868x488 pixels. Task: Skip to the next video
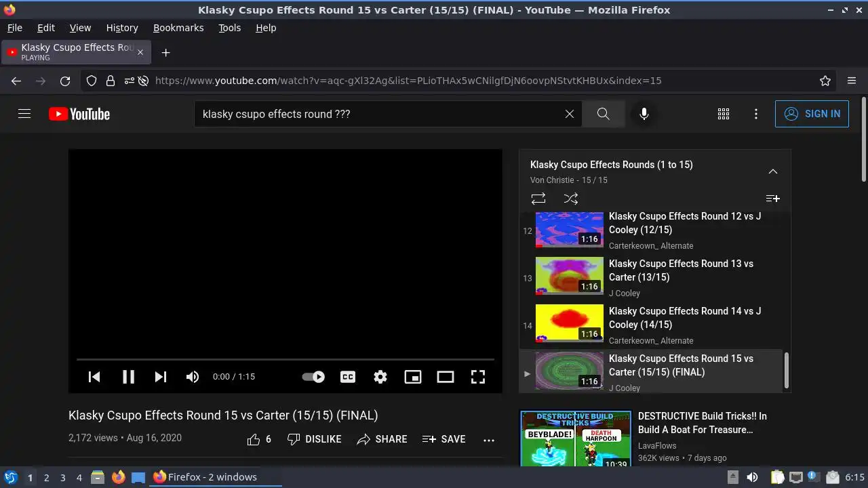[x=161, y=377]
